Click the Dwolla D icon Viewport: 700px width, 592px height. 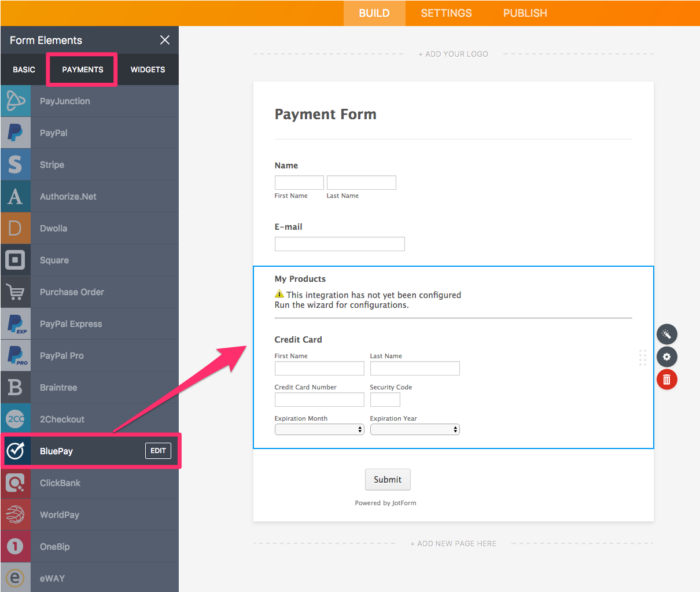[16, 228]
